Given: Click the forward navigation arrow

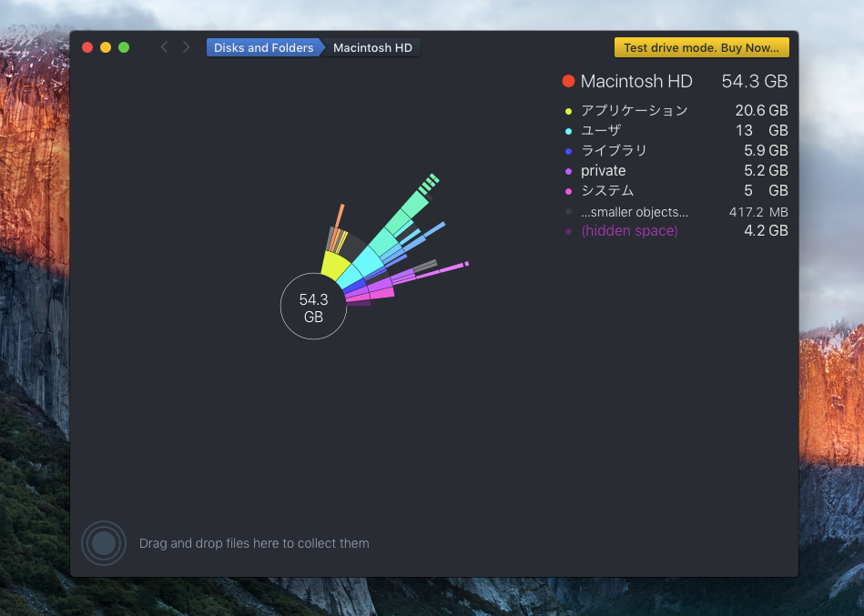Looking at the screenshot, I should [x=187, y=47].
